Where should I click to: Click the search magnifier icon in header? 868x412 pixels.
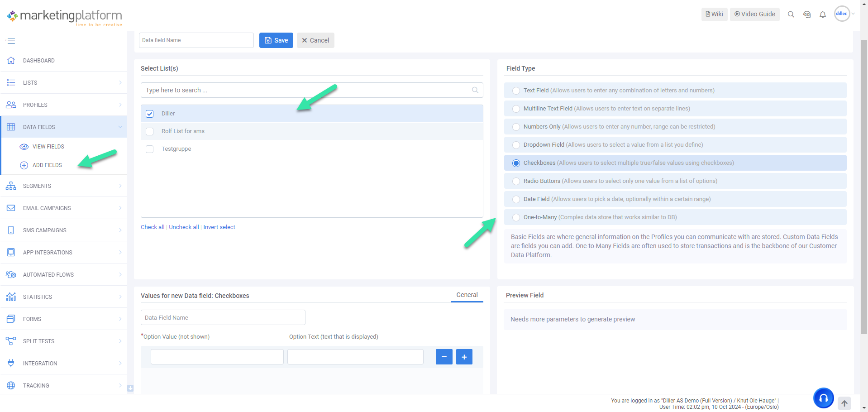tap(791, 14)
